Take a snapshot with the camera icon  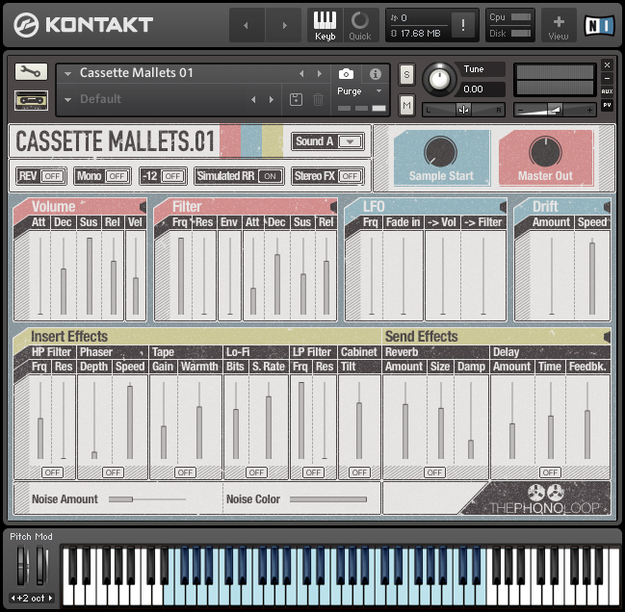(346, 74)
